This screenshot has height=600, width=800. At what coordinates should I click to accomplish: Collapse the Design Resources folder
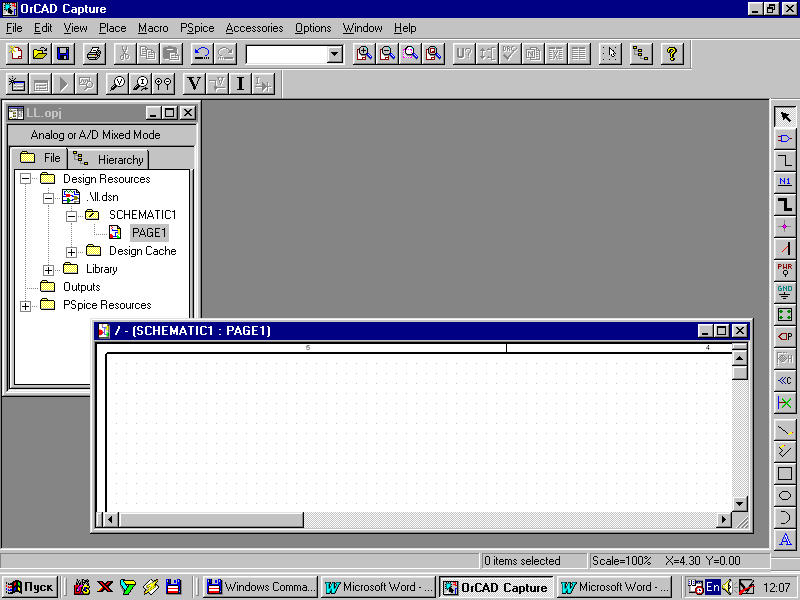click(x=25, y=179)
